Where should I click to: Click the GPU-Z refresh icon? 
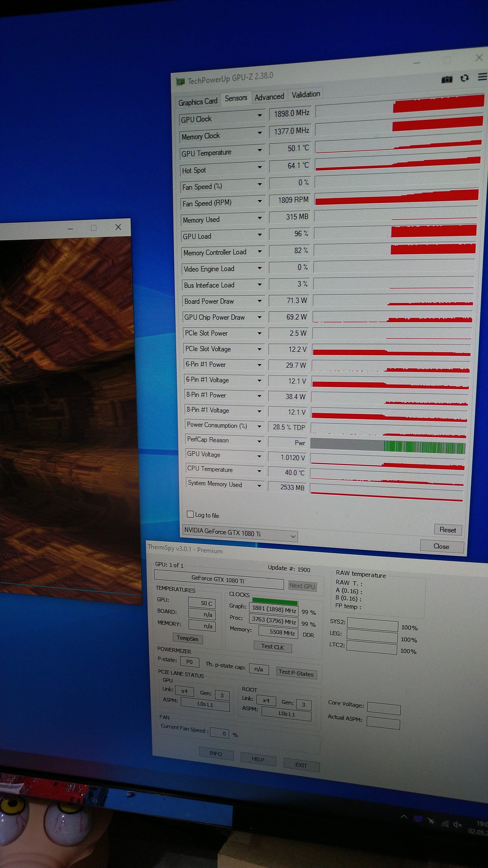[x=465, y=78]
